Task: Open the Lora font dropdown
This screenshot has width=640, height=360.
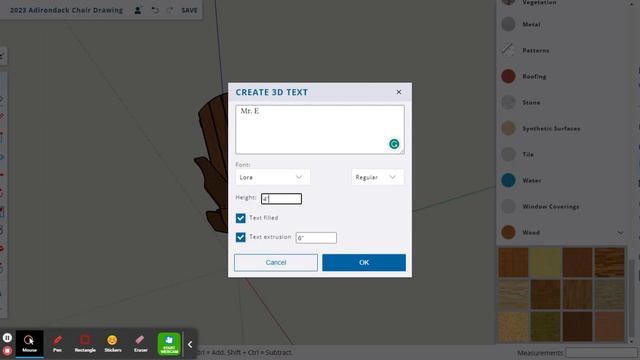Action: (272, 177)
